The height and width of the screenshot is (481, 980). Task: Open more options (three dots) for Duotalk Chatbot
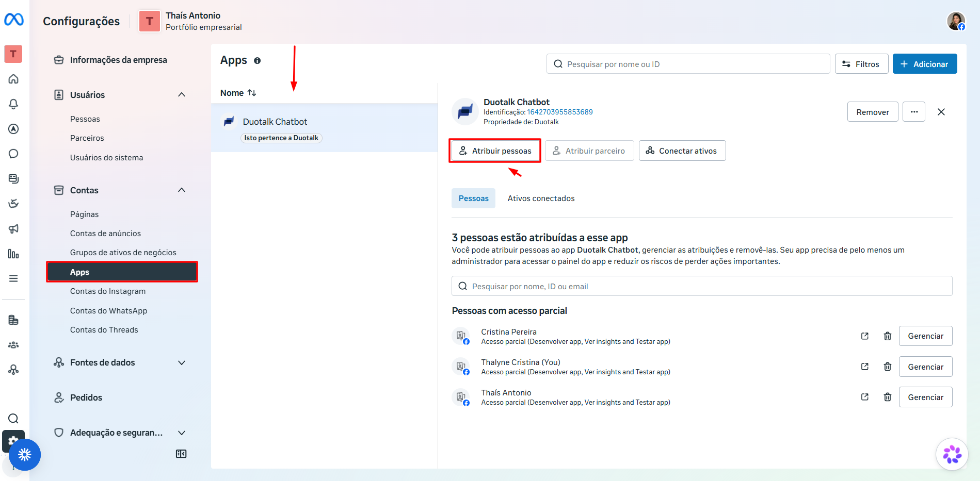pos(914,112)
